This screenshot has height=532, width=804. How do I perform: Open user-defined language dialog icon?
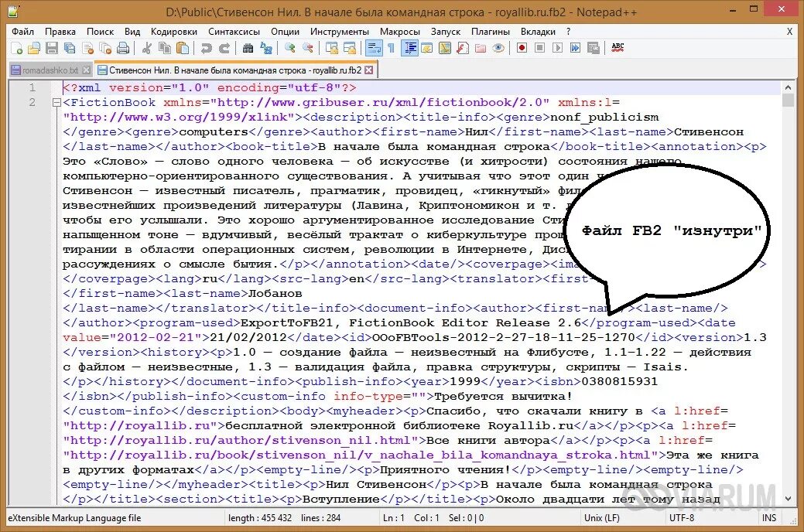click(x=427, y=48)
